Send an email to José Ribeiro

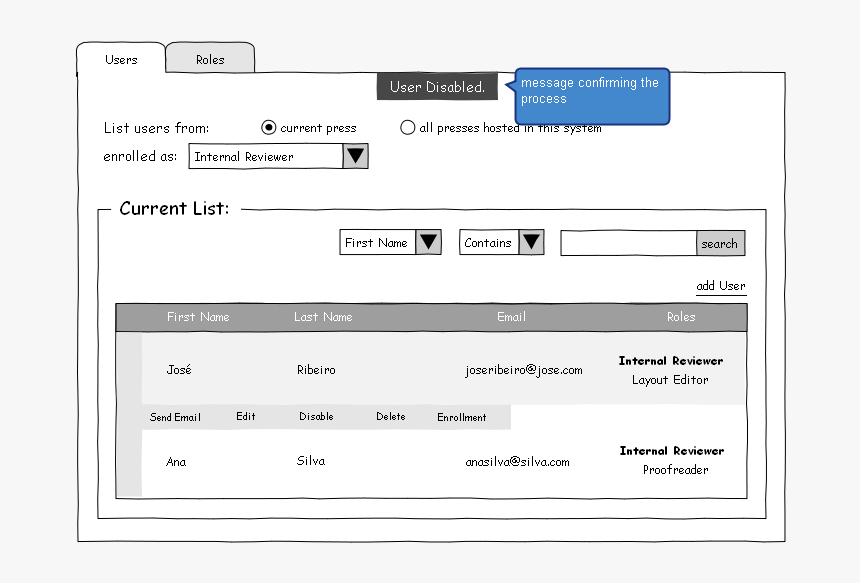175,416
